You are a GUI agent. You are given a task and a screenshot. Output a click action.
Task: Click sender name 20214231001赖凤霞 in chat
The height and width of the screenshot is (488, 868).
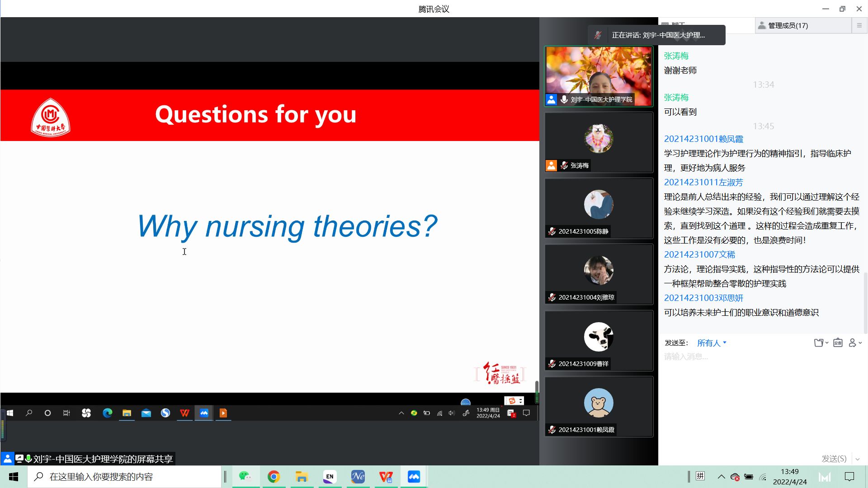(x=703, y=139)
